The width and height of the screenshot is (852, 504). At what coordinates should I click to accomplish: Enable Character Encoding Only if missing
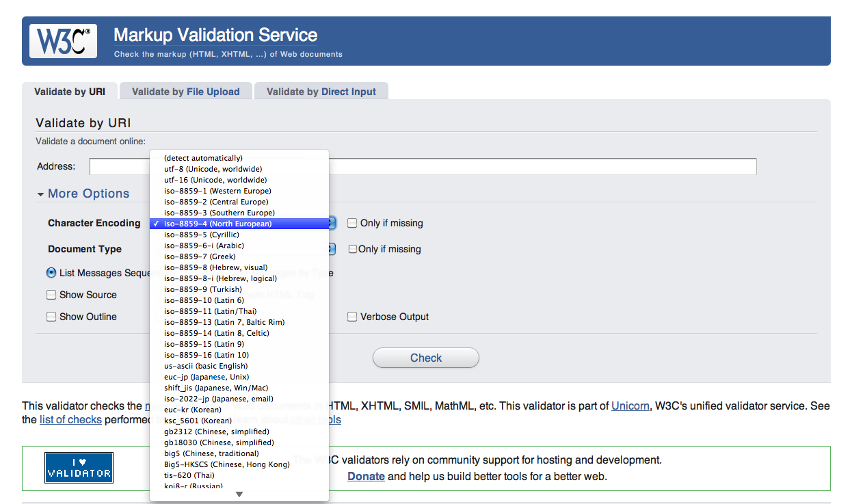pyautogui.click(x=352, y=223)
